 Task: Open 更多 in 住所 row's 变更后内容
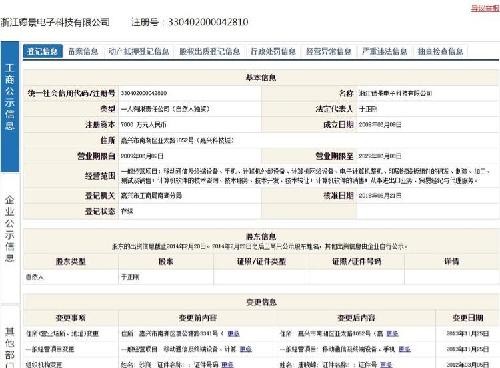coord(392,333)
